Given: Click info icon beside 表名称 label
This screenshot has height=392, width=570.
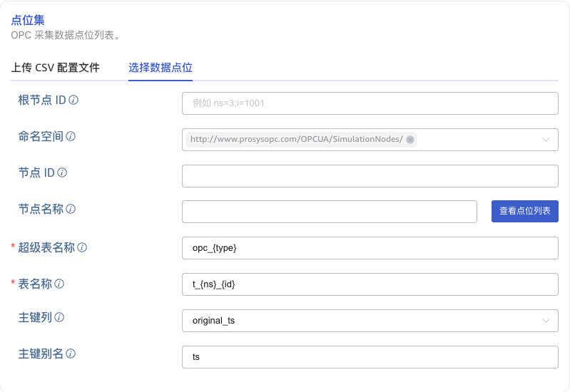Looking at the screenshot, I should [x=59, y=284].
